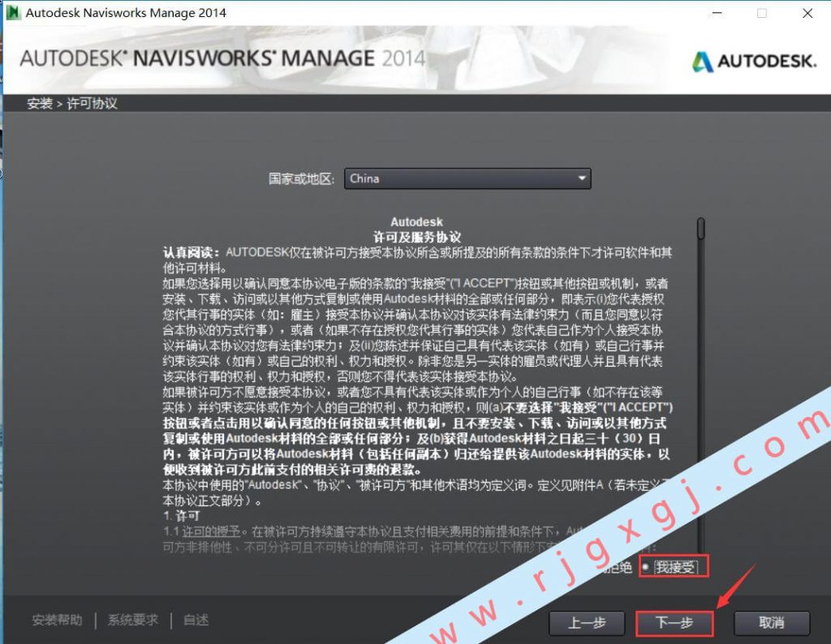Click the 1. 许可 section heading
The height and width of the screenshot is (644, 831).
coord(182,516)
